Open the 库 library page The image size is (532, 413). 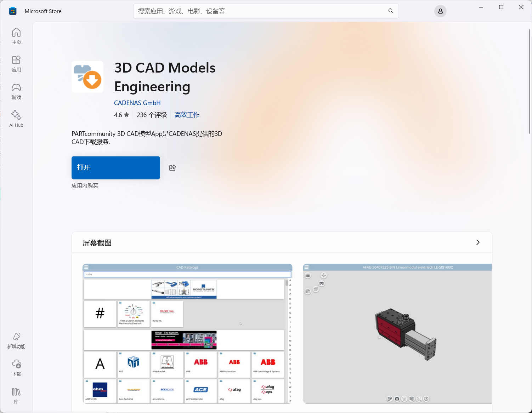(16, 396)
